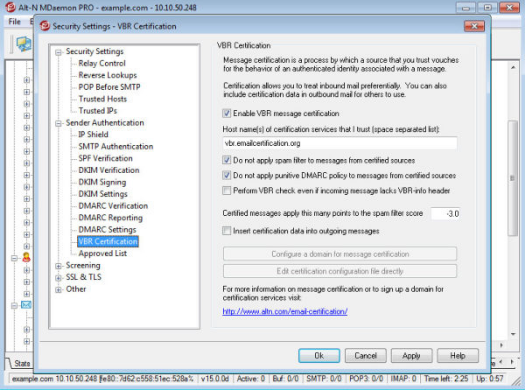Click the scroll up arrow in main window
The height and width of the screenshot is (391, 526).
click(513, 68)
